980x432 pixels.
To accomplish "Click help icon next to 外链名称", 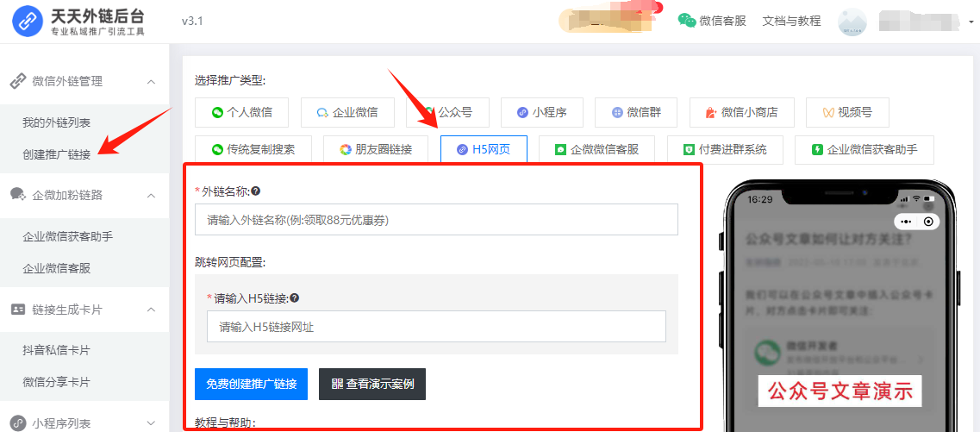I will click(x=256, y=191).
